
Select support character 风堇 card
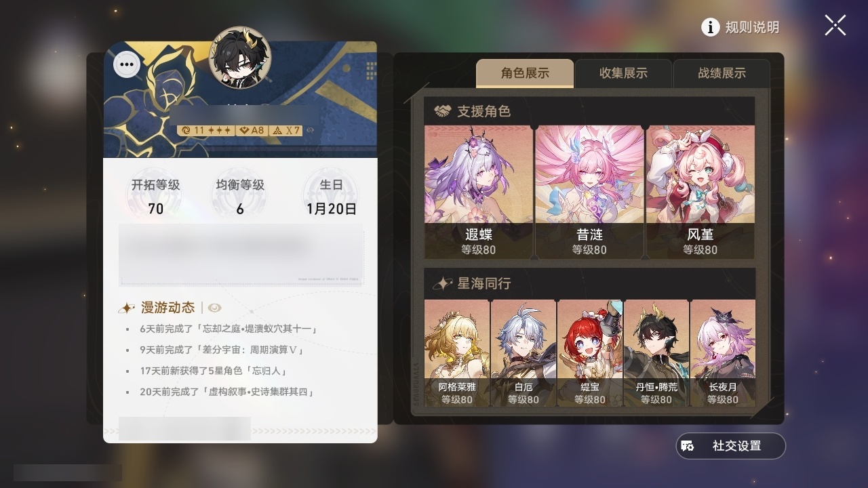701,192
